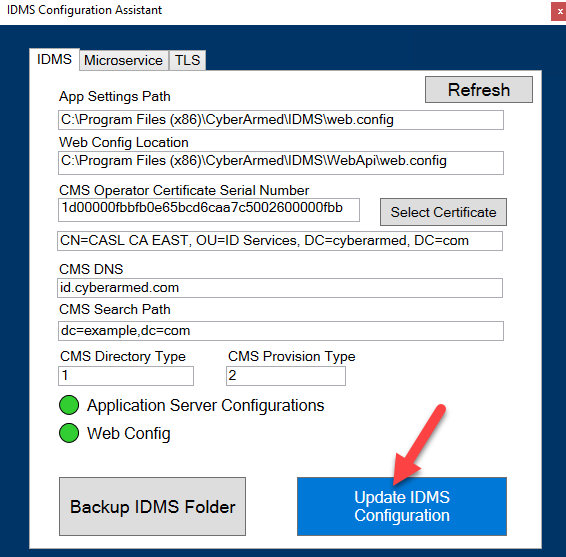This screenshot has height=557, width=566.
Task: Click the CN=CASL CA EAST field
Action: 280,241
